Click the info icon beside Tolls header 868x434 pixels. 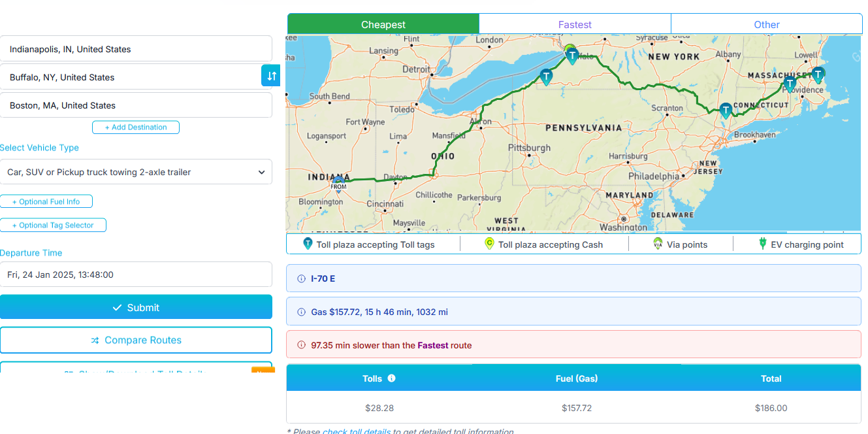(x=392, y=378)
